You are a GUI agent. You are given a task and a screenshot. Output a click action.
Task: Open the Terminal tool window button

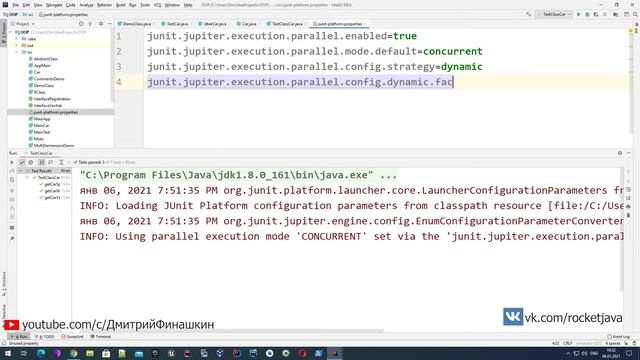coord(100,337)
